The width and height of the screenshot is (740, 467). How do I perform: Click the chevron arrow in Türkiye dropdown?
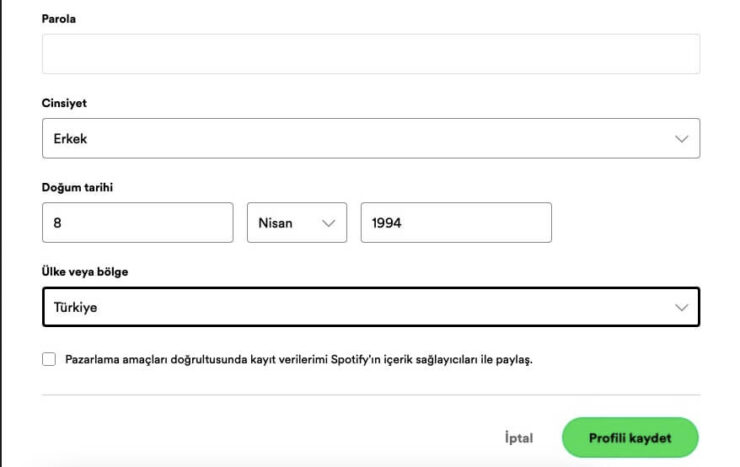[x=682, y=308]
